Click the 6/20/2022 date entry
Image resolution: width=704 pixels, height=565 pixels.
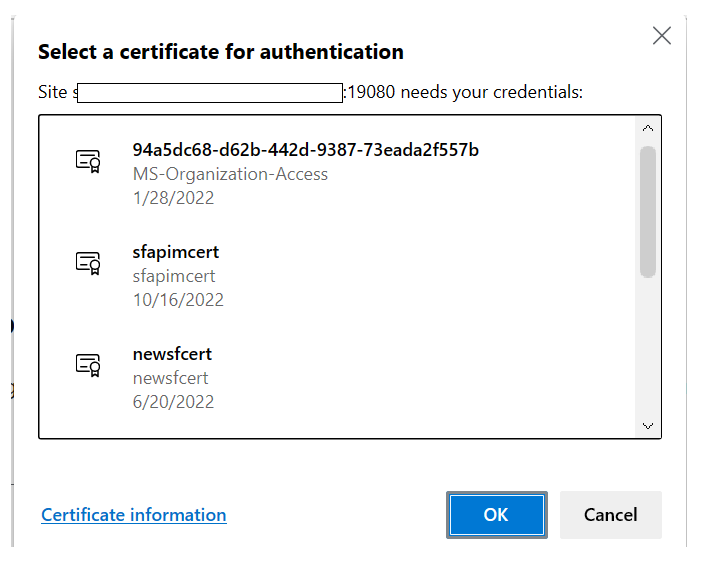pos(173,402)
